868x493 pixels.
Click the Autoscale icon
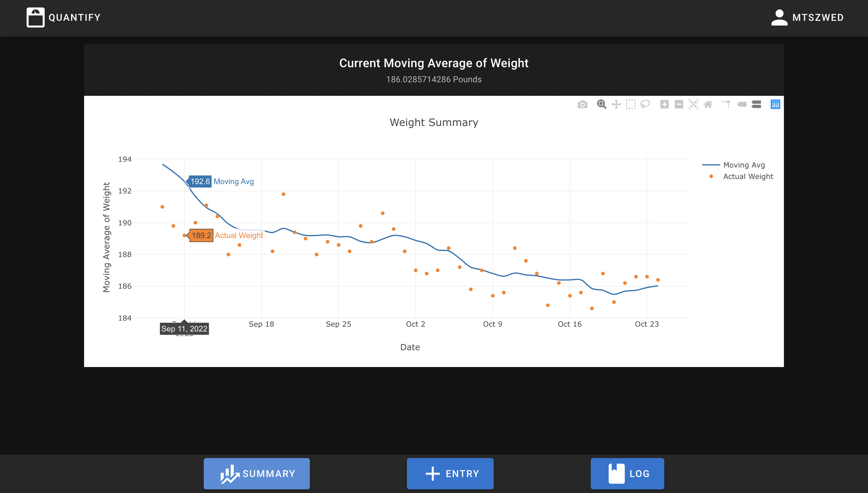693,104
